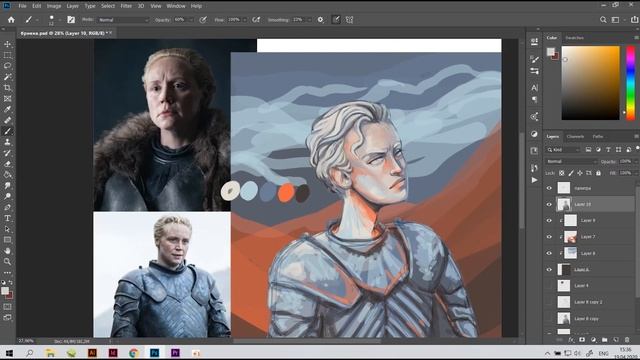Click the symmetry butterfly icon
The image size is (640, 360).
(x=349, y=20)
